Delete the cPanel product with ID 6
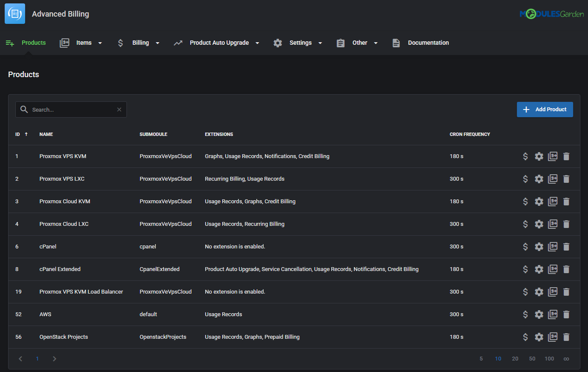Image resolution: width=588 pixels, height=372 pixels. (x=566, y=247)
